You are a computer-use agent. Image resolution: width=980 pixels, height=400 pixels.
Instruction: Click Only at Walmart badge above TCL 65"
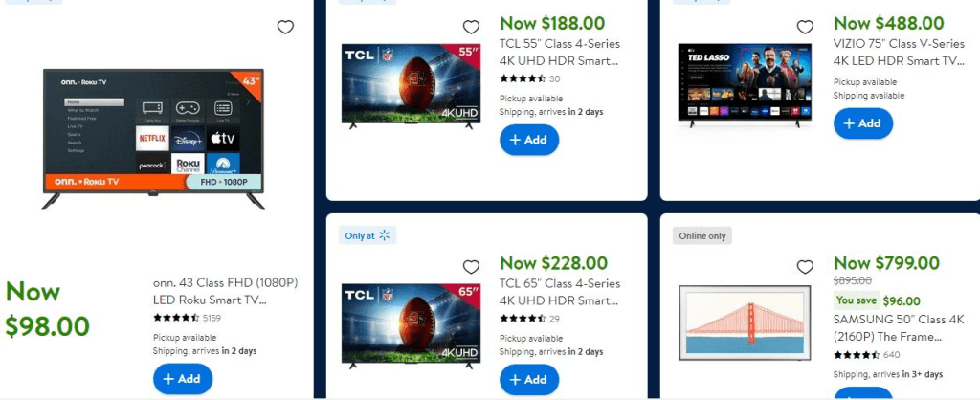(367, 235)
